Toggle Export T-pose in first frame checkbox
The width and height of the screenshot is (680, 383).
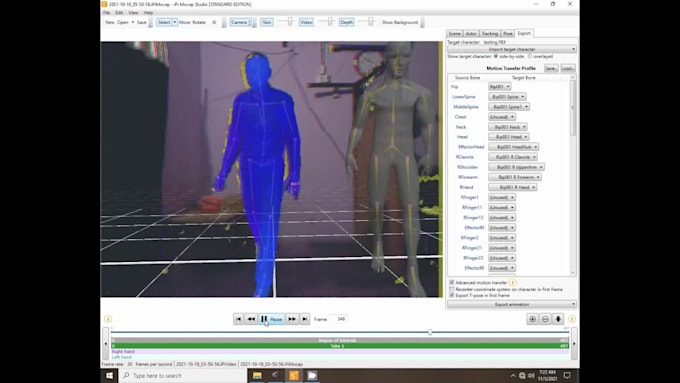(x=451, y=295)
